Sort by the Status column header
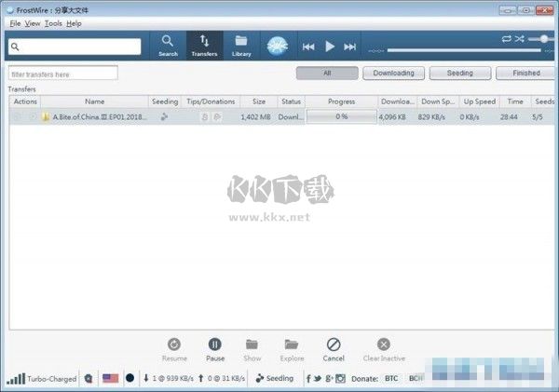 pos(291,101)
